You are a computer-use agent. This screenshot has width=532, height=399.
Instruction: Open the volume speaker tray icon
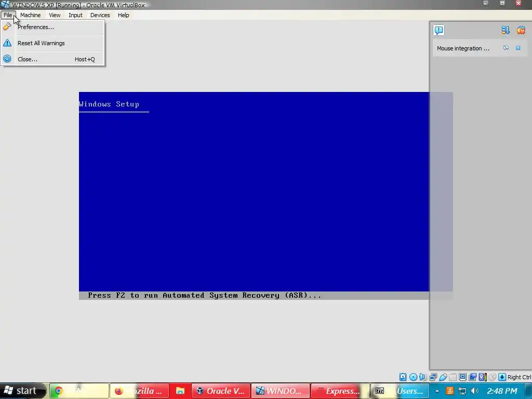[475, 391]
